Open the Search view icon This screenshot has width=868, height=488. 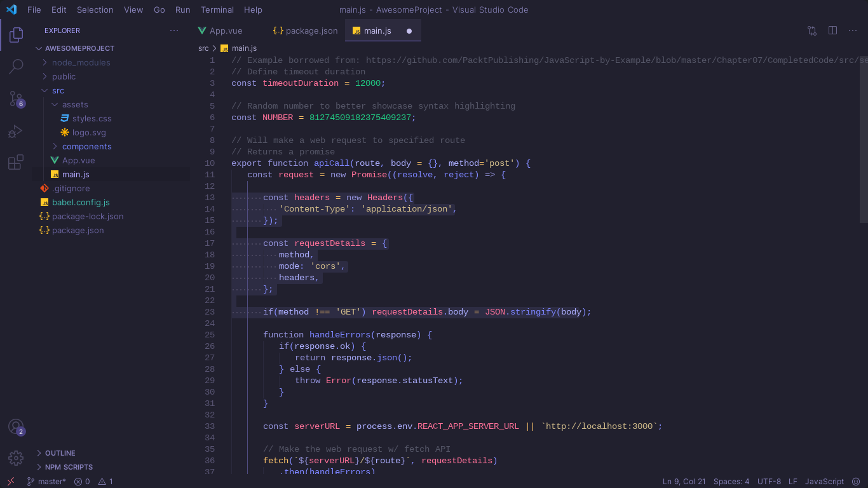16,66
